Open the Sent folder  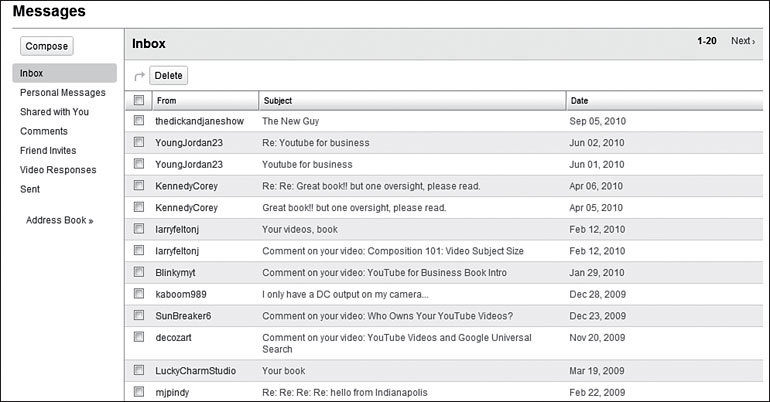30,189
